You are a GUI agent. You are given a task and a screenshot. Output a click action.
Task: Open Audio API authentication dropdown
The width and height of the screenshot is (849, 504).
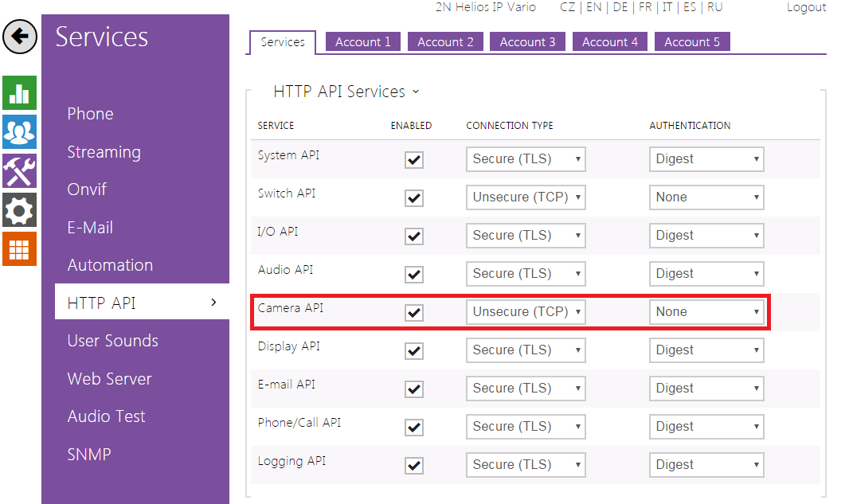pos(706,274)
